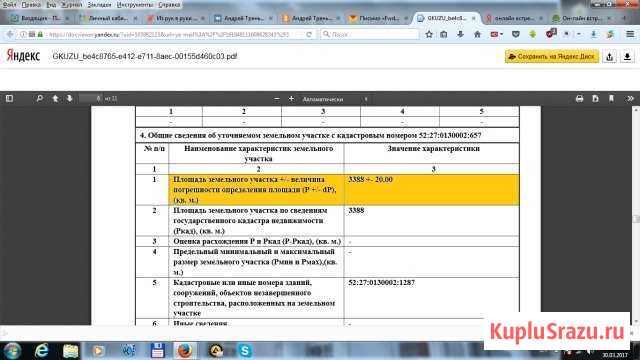Image resolution: width=640 pixels, height=360 pixels.
Task: Open the Pocket shield icon in toolbar
Action: click(516, 35)
